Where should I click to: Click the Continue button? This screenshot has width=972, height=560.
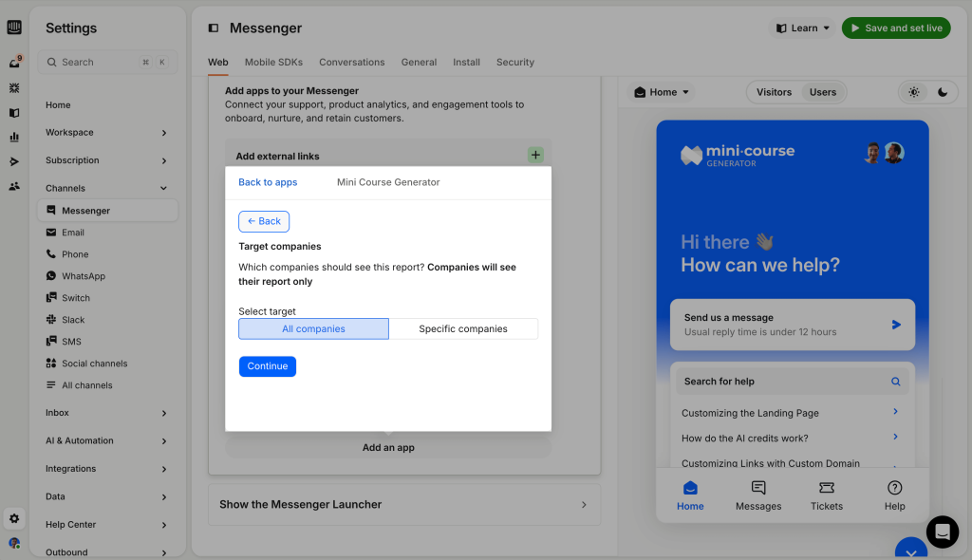point(267,365)
